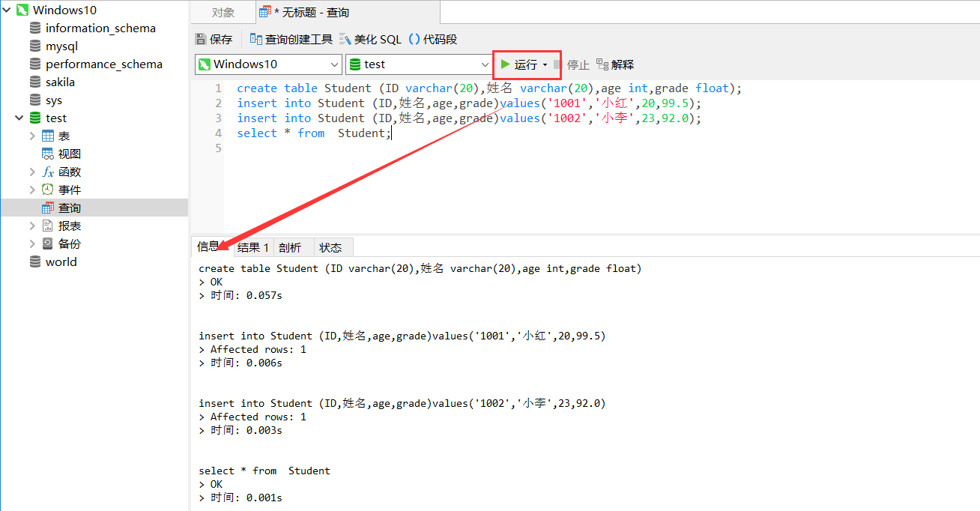
Task: Click the 备份 backup icon
Action: 48,244
